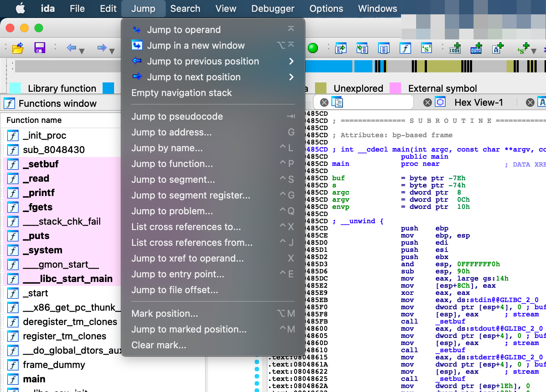Open the Debugger menu
The width and height of the screenshot is (546, 392).
pyautogui.click(x=273, y=9)
